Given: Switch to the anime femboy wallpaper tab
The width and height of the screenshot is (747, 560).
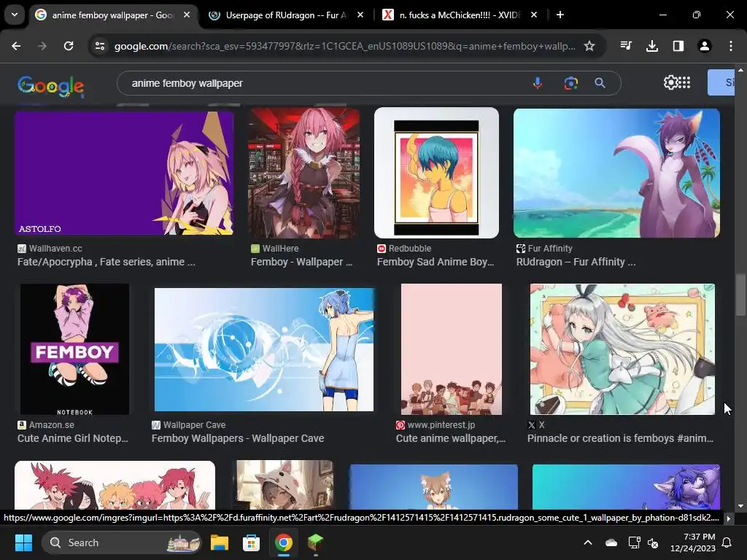Looking at the screenshot, I should (x=112, y=15).
